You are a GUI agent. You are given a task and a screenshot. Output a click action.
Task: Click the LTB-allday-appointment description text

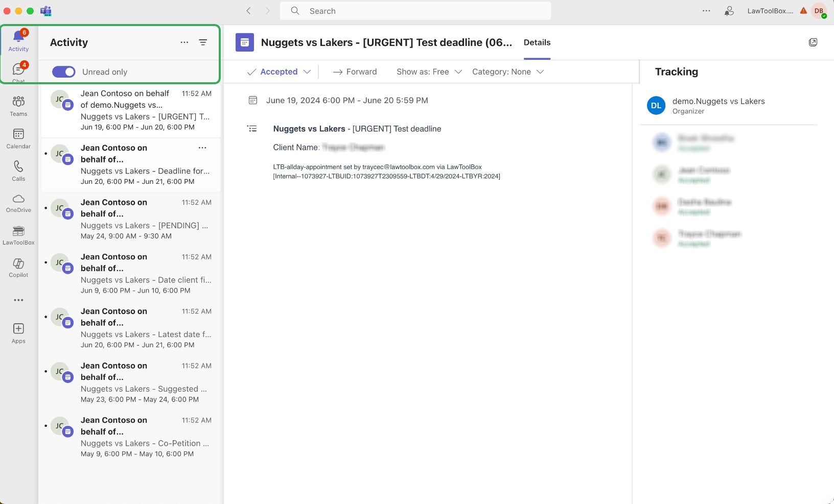click(377, 167)
